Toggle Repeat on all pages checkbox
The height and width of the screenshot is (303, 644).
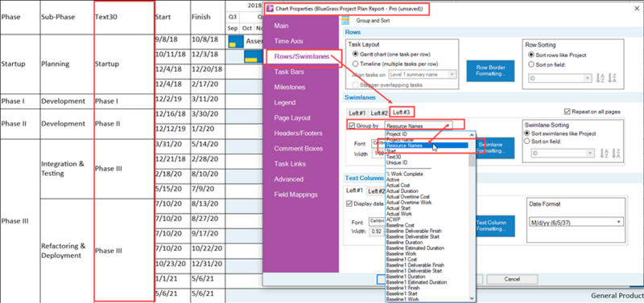568,112
